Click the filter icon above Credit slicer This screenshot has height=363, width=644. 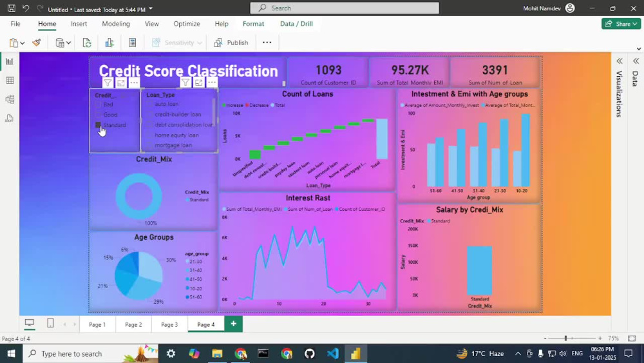point(108,83)
